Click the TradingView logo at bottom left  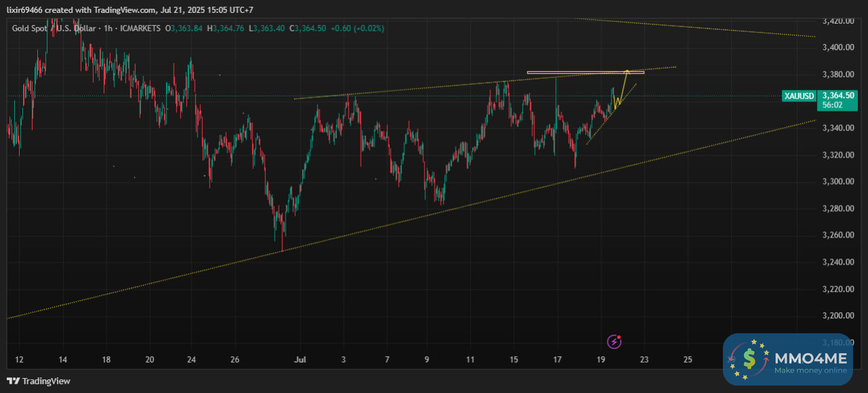click(39, 381)
